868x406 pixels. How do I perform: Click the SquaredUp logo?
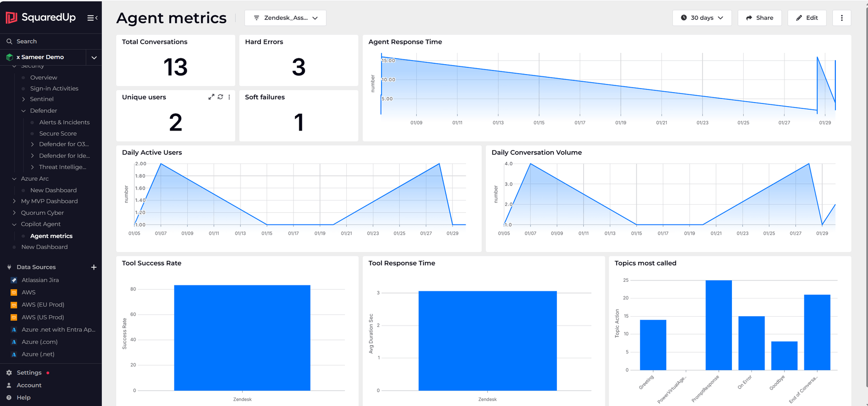pyautogui.click(x=41, y=18)
